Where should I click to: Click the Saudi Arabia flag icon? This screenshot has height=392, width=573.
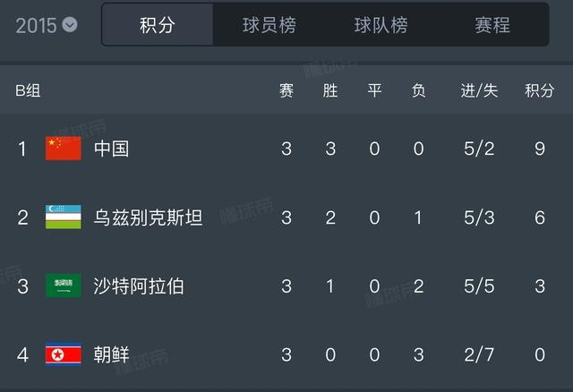pos(64,286)
